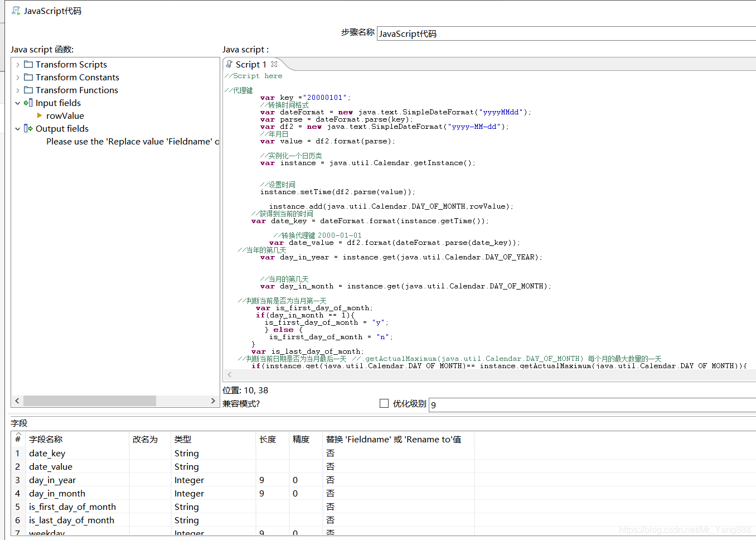Select the is_last_day_of_month field cell
This screenshot has height=540, width=756.
[78, 520]
